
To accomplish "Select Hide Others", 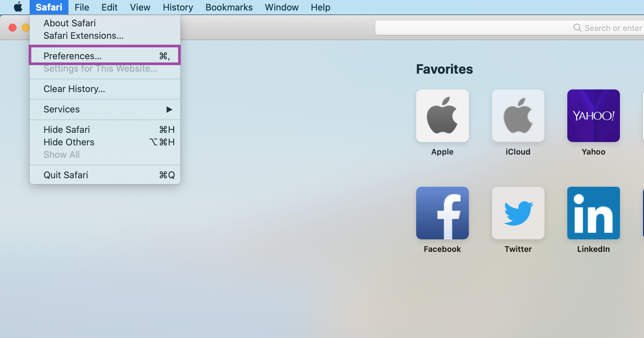I will pos(105,142).
